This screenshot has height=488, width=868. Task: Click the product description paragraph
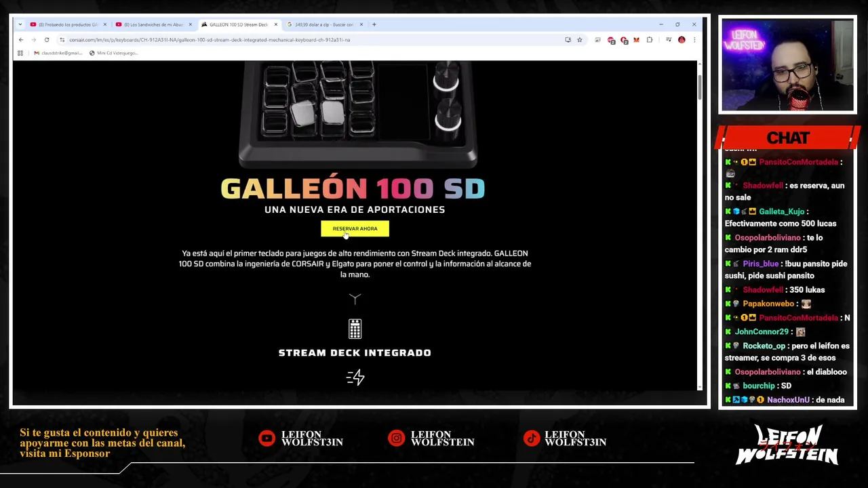tap(355, 264)
